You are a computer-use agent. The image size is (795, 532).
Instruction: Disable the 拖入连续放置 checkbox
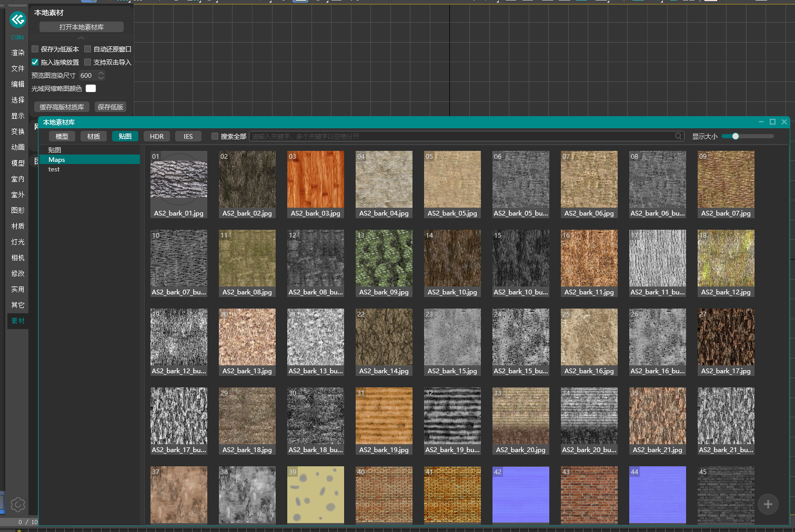[35, 62]
